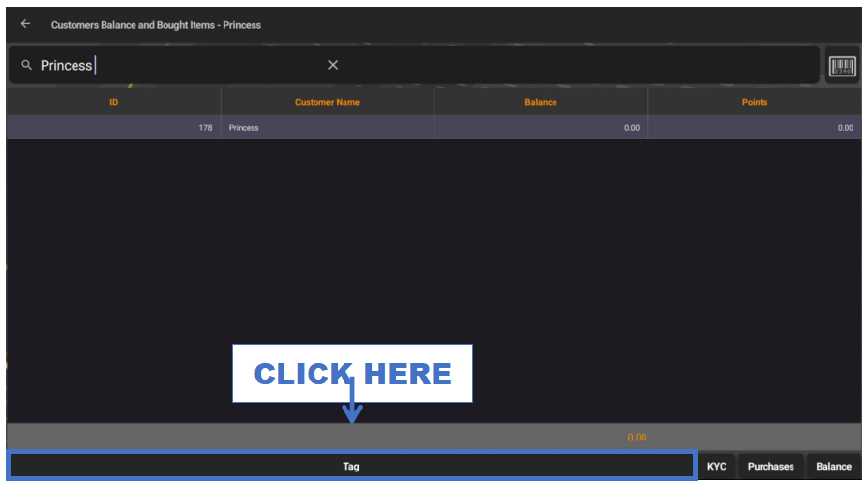Click the Balance button at bottom right
Screen dimensions: 868x486
833,467
